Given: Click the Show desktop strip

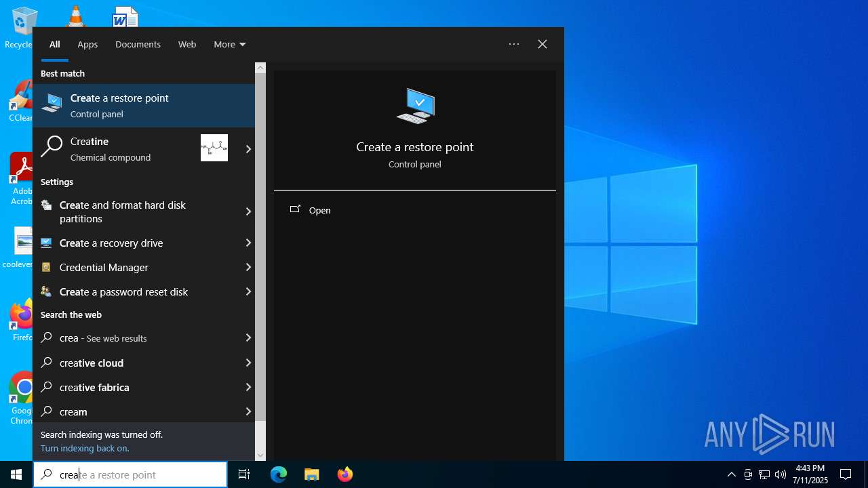Looking at the screenshot, I should coord(866,474).
